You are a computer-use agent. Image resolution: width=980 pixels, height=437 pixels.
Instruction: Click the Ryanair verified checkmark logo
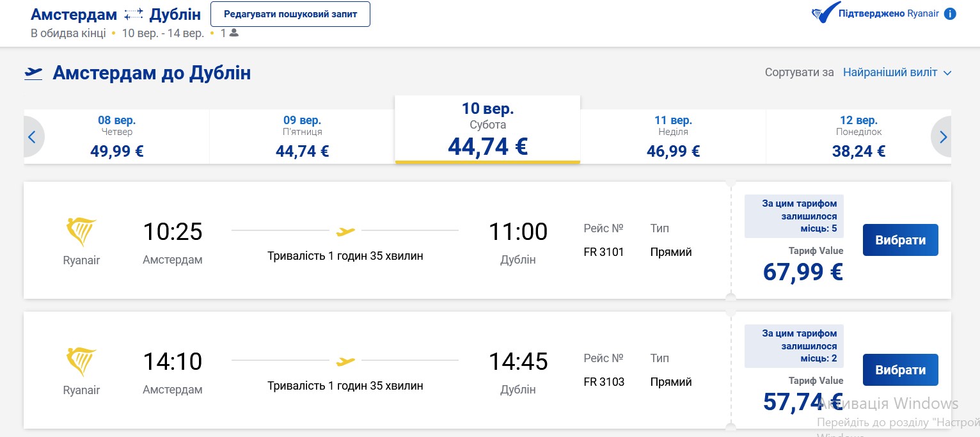point(826,13)
